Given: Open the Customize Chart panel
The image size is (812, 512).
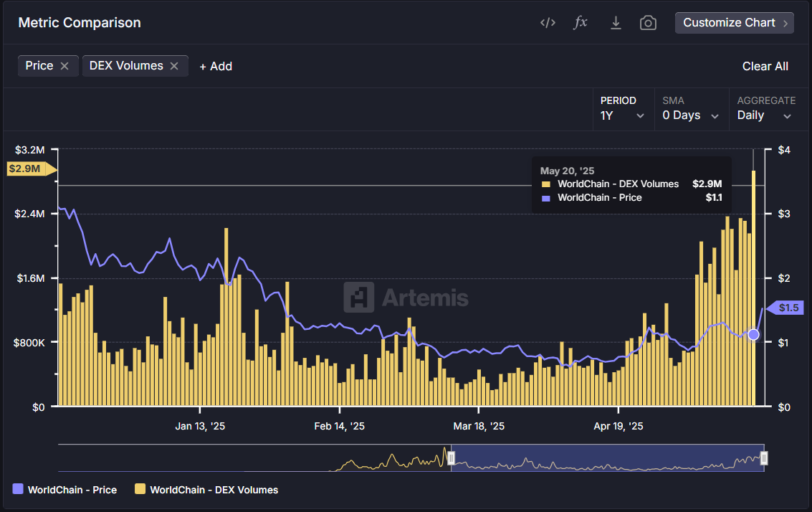Looking at the screenshot, I should (735, 23).
